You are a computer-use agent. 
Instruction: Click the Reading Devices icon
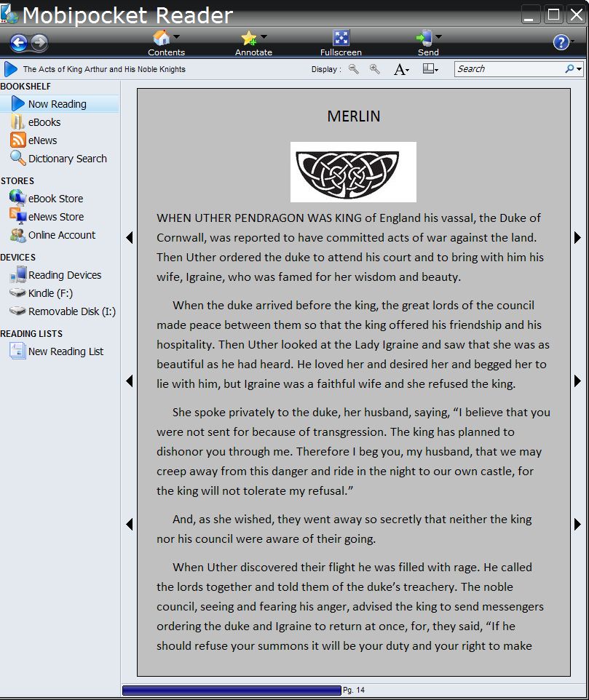click(18, 274)
